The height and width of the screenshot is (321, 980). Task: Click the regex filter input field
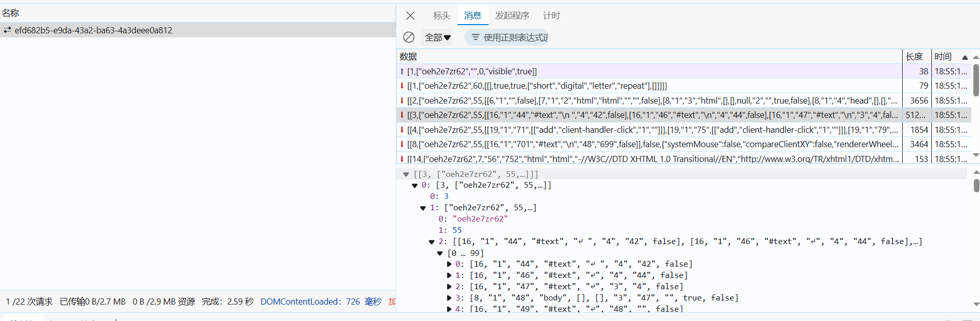click(515, 37)
